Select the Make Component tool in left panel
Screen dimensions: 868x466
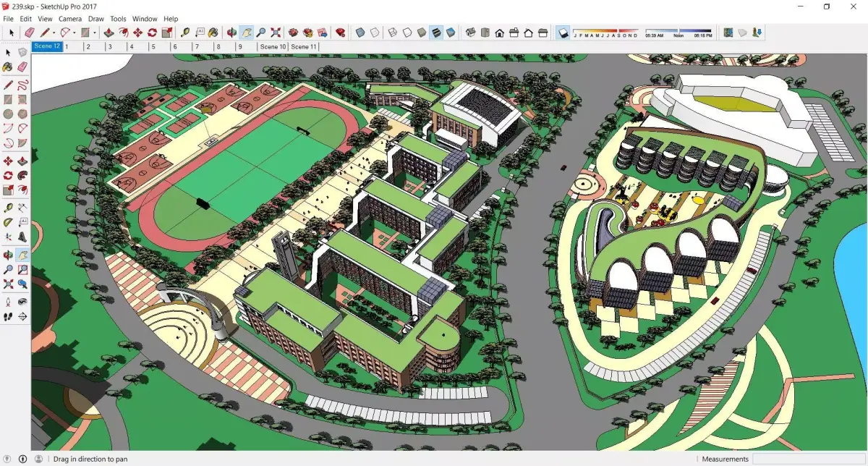coord(22,52)
